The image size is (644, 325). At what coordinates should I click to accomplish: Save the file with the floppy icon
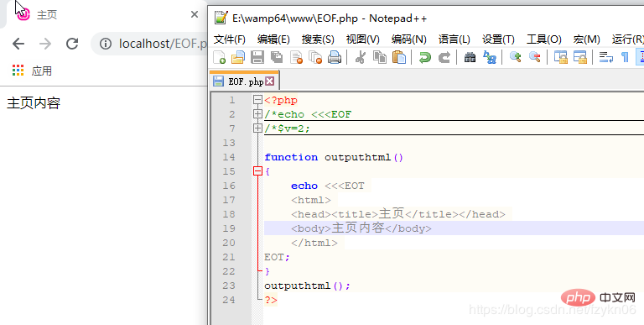(x=257, y=57)
